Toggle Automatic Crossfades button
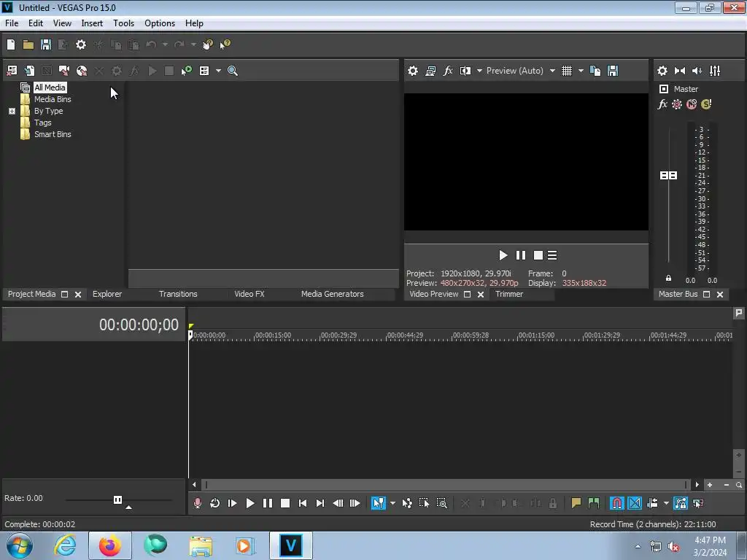Image resolution: width=747 pixels, height=560 pixels. click(635, 503)
